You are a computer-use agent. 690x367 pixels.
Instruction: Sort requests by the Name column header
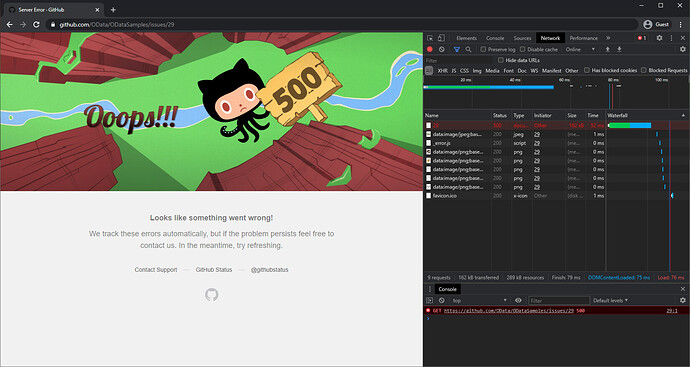457,115
